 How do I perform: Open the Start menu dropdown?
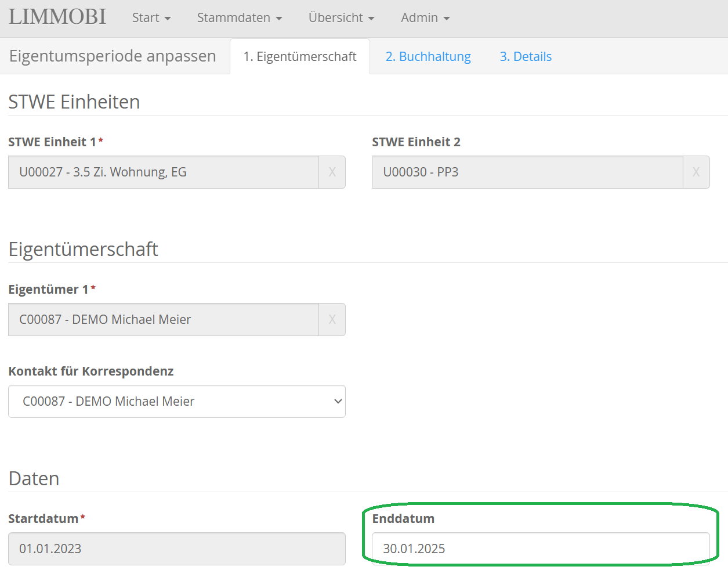pyautogui.click(x=151, y=18)
